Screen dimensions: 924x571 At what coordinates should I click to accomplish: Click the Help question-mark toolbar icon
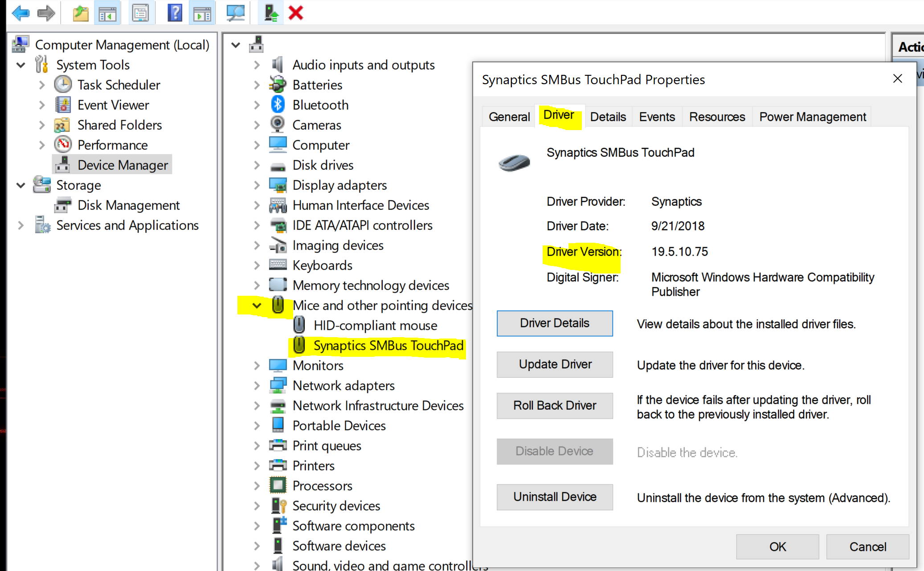tap(175, 13)
